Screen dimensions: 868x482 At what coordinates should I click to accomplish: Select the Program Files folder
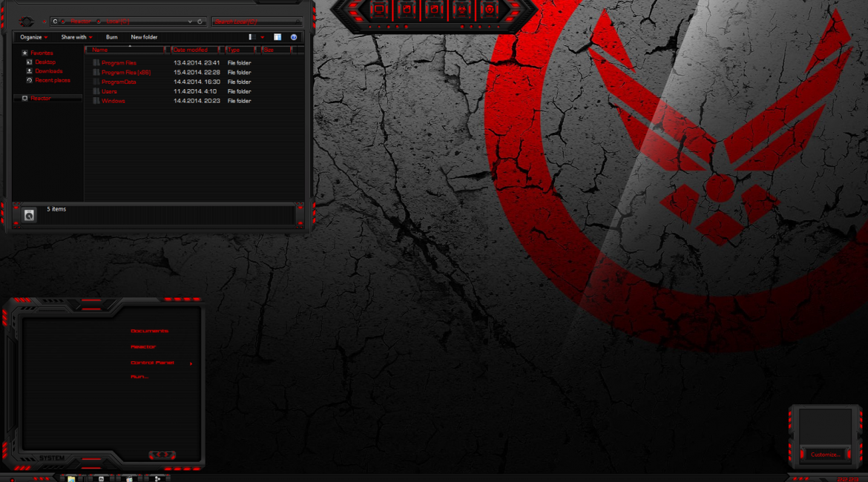click(x=119, y=62)
